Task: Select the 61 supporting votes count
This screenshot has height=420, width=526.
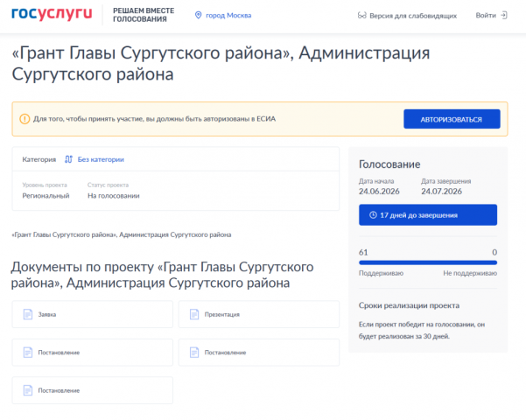Action: pyautogui.click(x=363, y=252)
